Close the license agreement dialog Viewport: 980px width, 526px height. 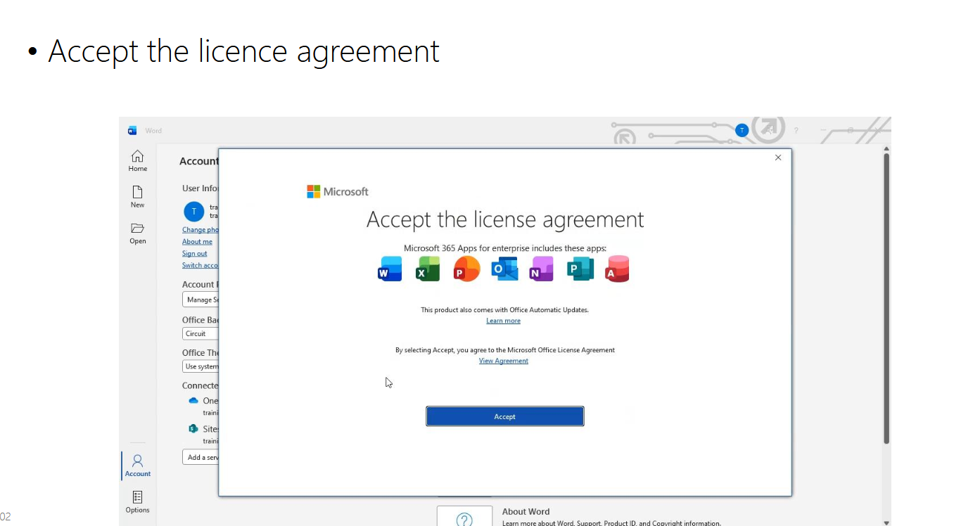point(778,158)
